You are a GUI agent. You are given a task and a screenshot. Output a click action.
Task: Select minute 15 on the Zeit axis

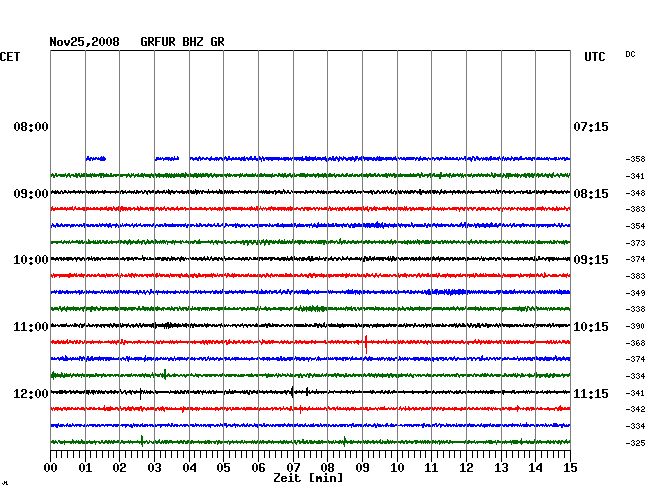(570, 468)
